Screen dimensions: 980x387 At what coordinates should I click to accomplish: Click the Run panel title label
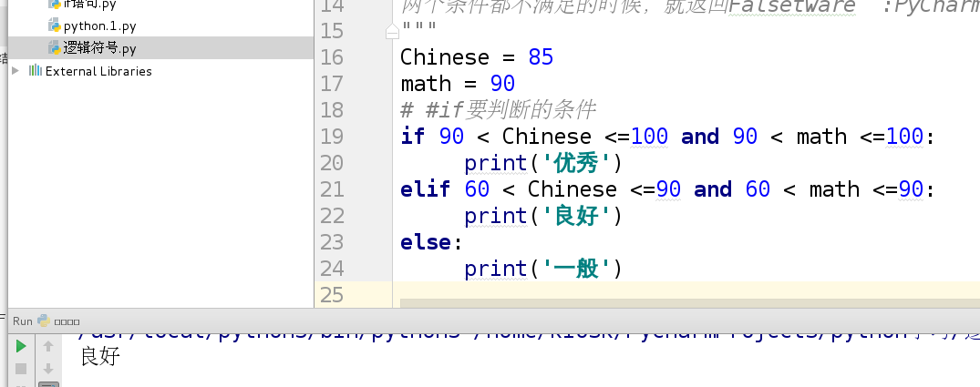coord(23,321)
